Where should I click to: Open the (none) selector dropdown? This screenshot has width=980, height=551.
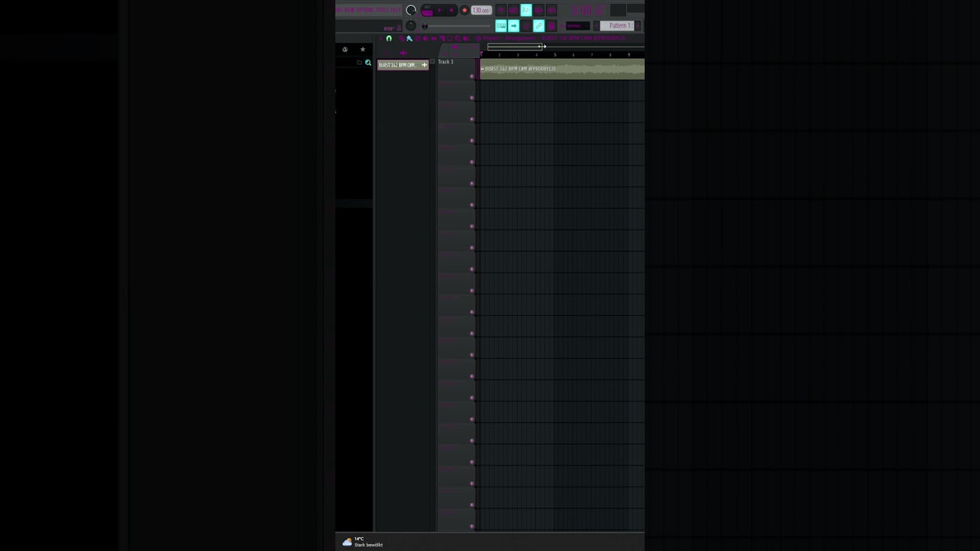(x=578, y=26)
